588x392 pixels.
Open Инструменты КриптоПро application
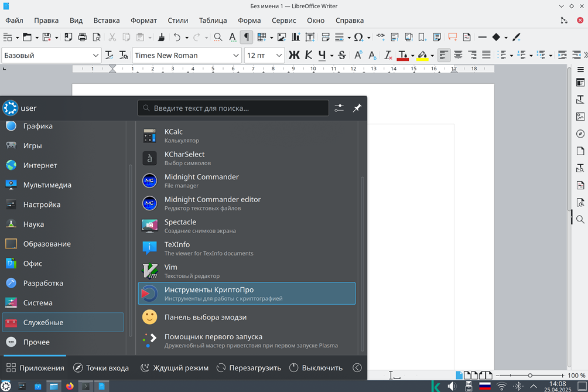click(x=247, y=294)
